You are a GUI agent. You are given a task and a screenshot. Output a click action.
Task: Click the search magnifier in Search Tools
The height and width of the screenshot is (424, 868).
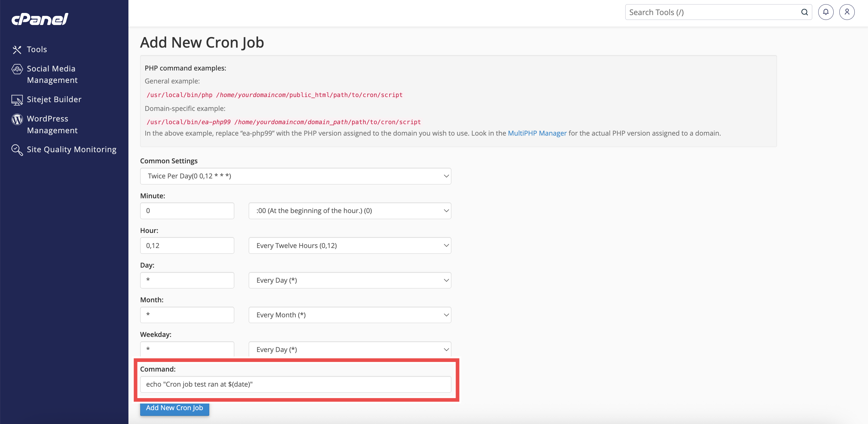804,12
